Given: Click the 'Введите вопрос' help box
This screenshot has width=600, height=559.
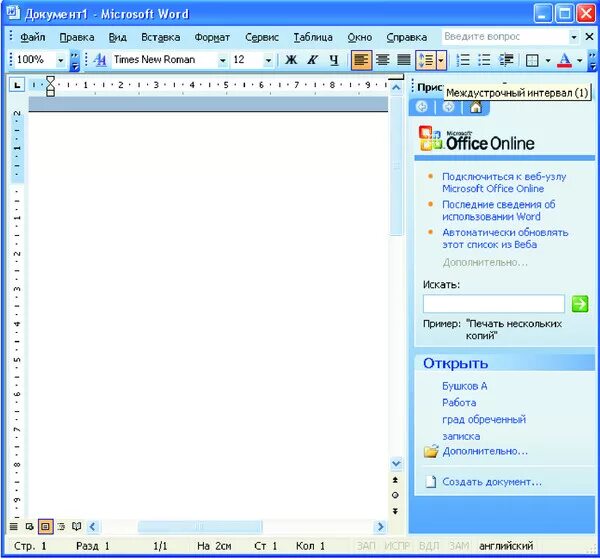Looking at the screenshot, I should (x=505, y=37).
